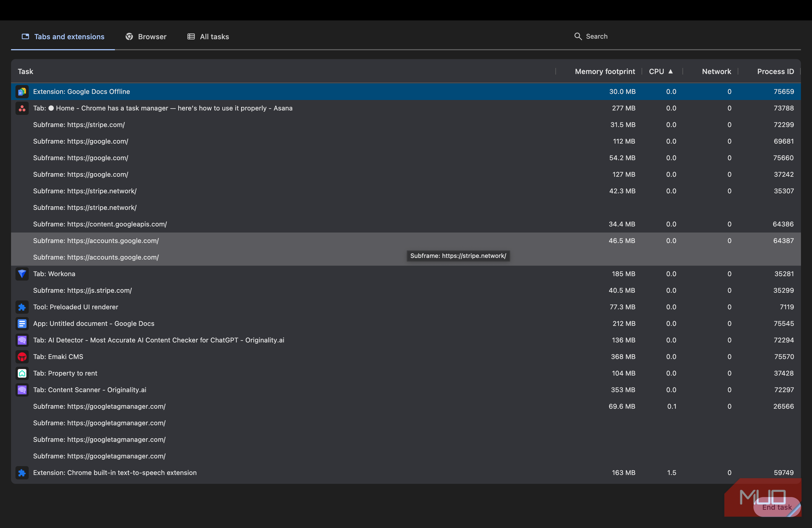
Task: Click the 368 MB memory value
Action: point(623,357)
